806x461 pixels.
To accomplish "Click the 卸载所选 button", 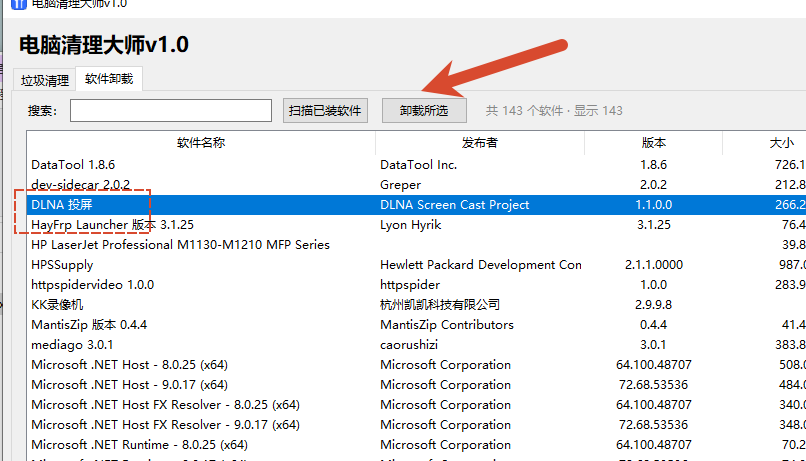I will (x=424, y=110).
